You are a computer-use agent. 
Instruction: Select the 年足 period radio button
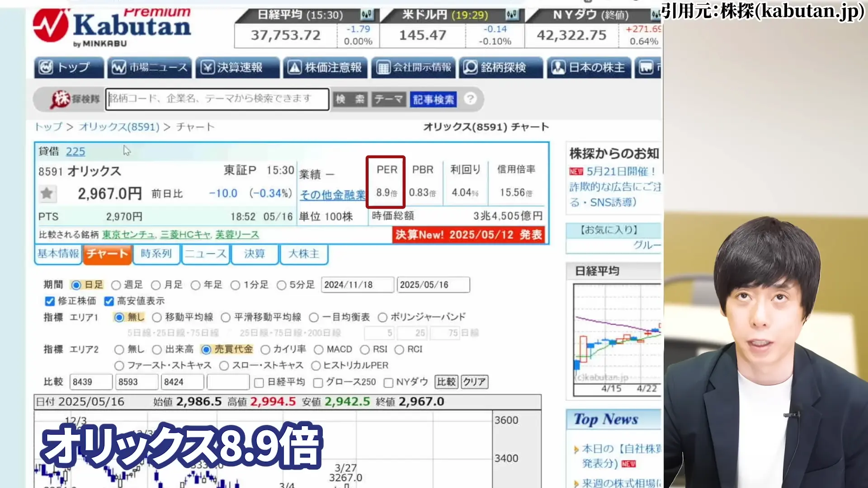196,285
